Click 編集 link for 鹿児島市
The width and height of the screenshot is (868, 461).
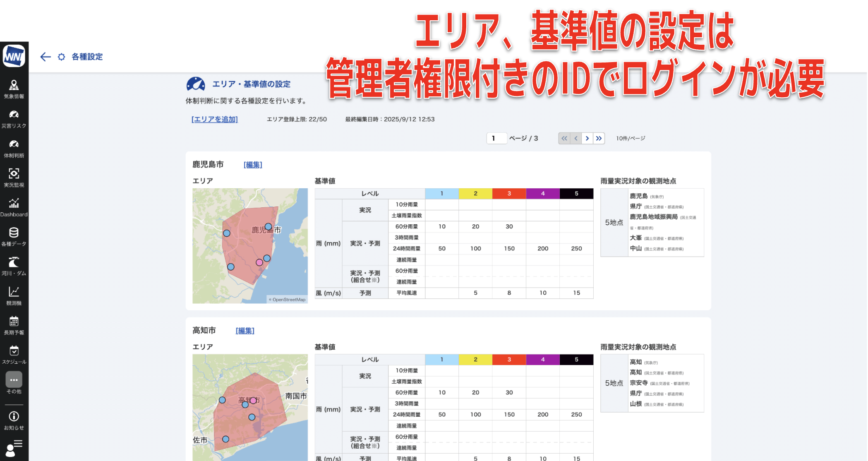tap(253, 165)
